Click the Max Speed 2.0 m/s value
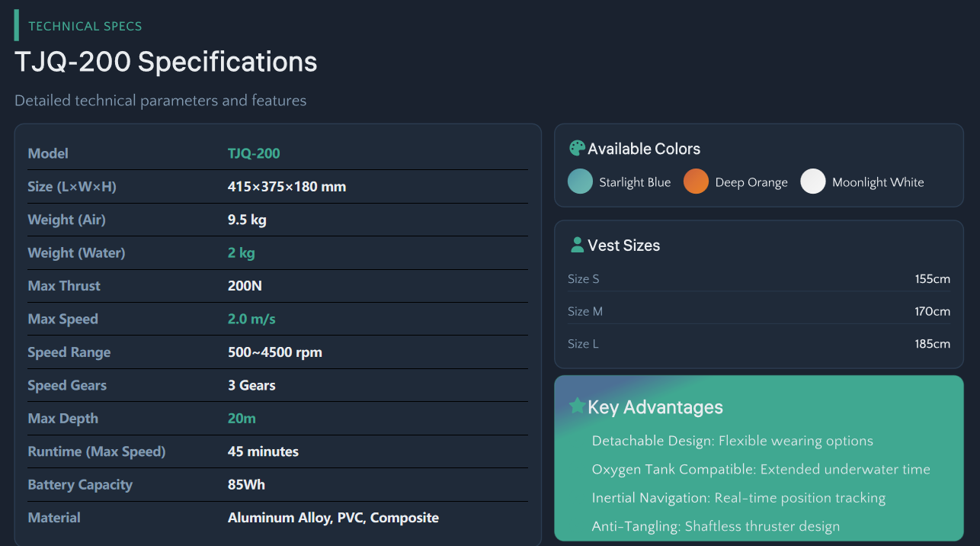Image resolution: width=980 pixels, height=546 pixels. click(251, 319)
